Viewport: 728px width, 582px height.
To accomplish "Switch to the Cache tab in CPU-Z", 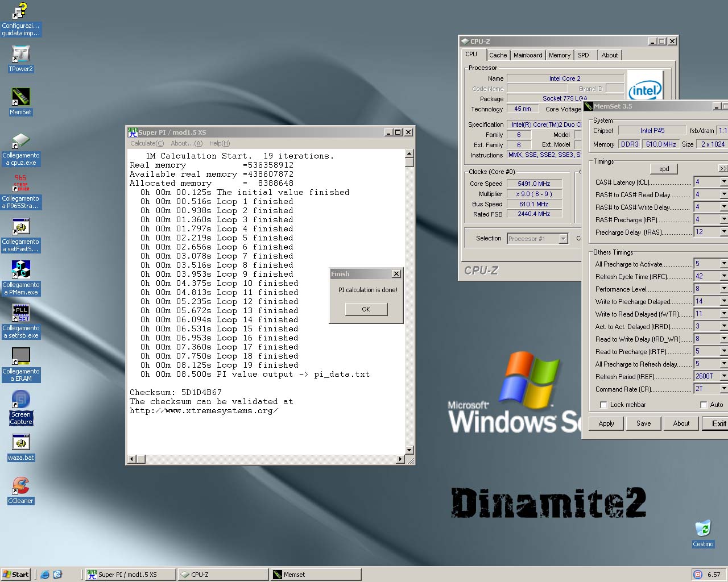I will pyautogui.click(x=498, y=55).
